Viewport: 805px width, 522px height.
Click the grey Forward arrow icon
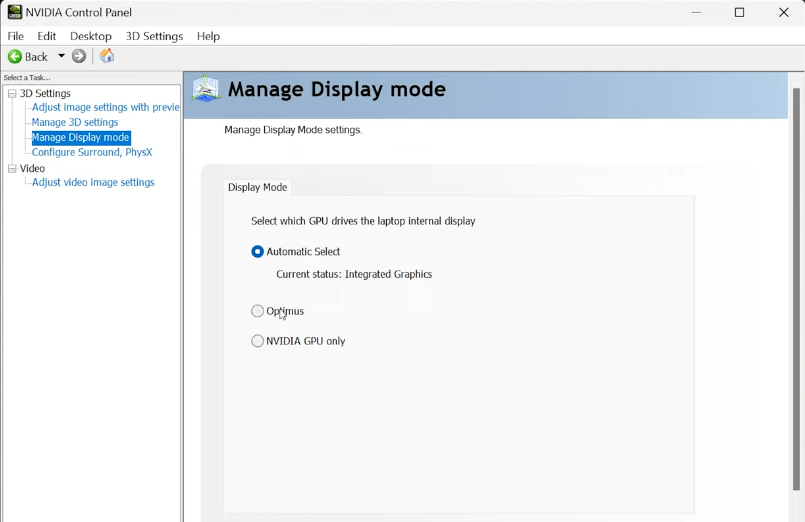coord(79,57)
